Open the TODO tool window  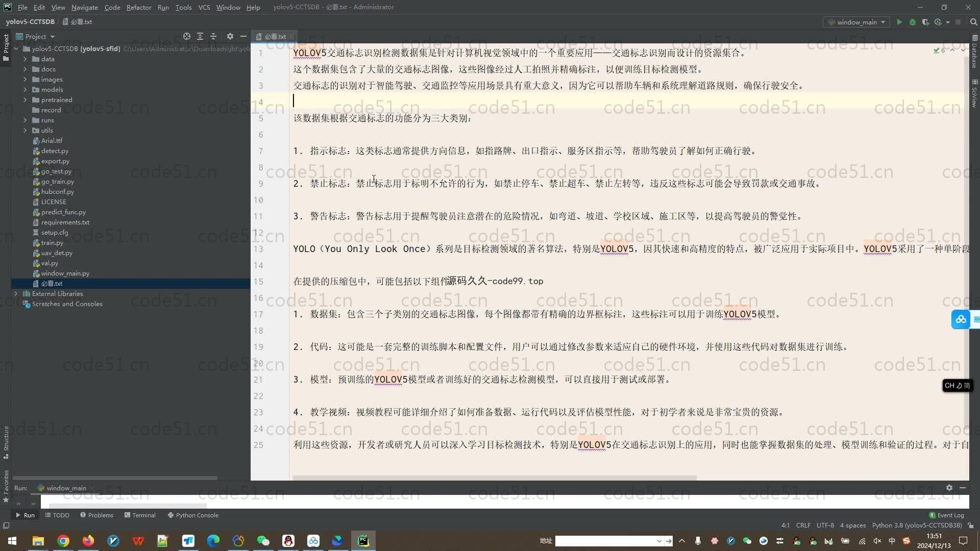(x=57, y=515)
